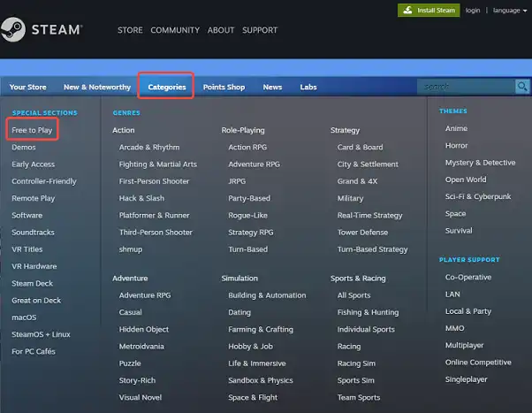Select the Co-Operative player support
The image size is (532, 413).
click(x=468, y=277)
